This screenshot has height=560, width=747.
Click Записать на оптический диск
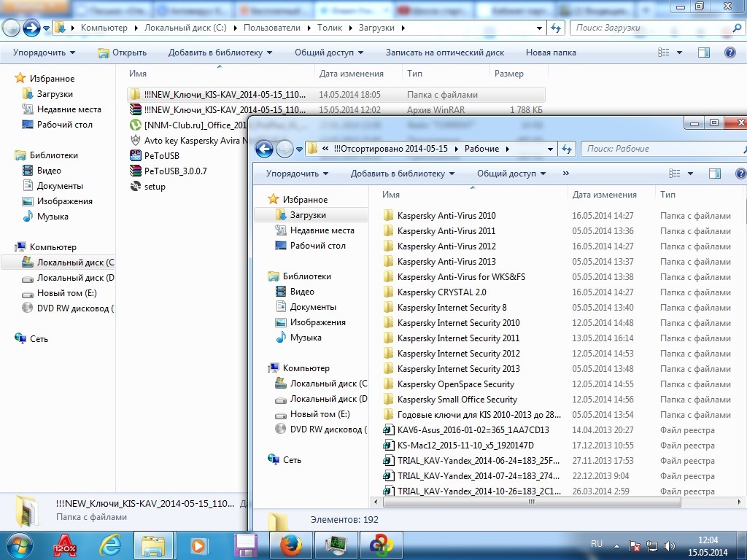pyautogui.click(x=445, y=52)
